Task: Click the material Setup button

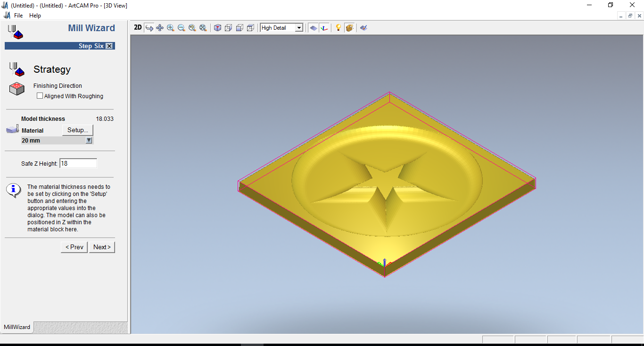Action: pos(78,130)
